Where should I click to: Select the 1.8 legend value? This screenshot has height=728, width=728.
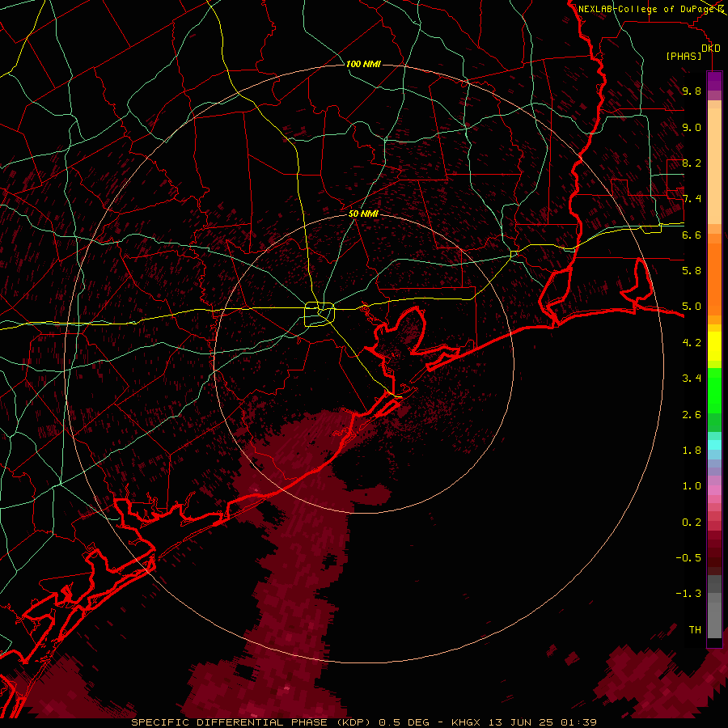click(x=692, y=451)
